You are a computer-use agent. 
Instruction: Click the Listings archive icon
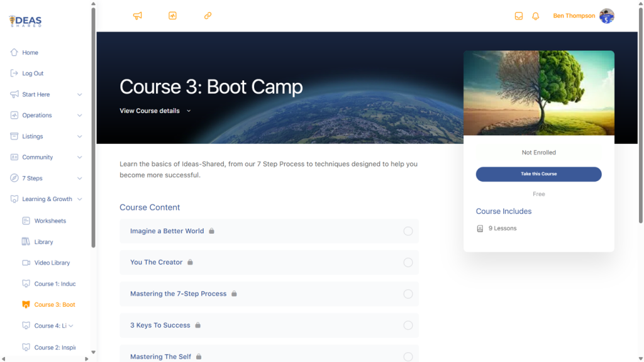(14, 136)
